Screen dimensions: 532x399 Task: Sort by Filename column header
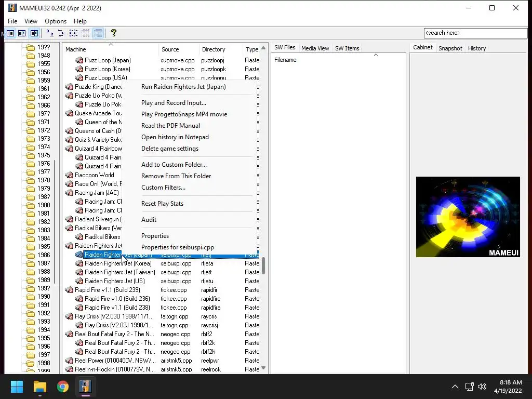click(x=338, y=60)
